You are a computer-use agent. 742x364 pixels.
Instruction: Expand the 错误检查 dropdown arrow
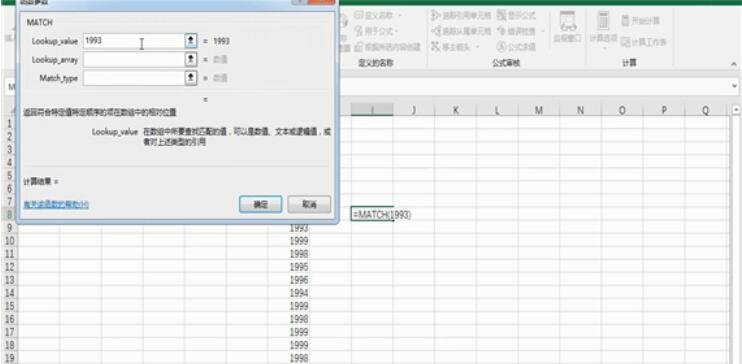[542, 31]
